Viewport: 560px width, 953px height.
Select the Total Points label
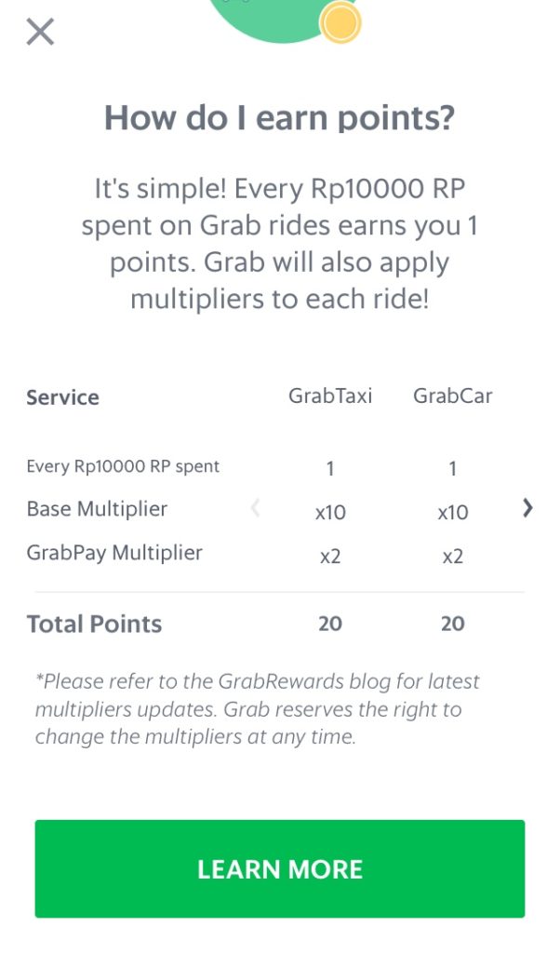(94, 624)
